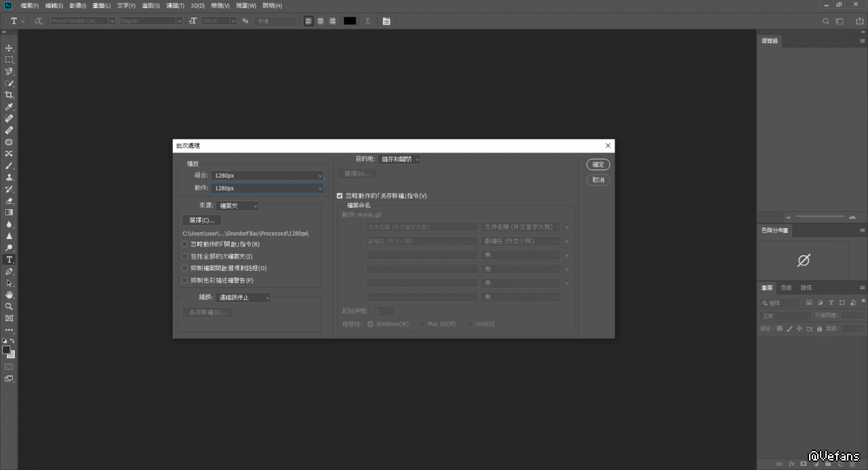Open the 檔案(F) menu
868x470 pixels.
tap(30, 5)
